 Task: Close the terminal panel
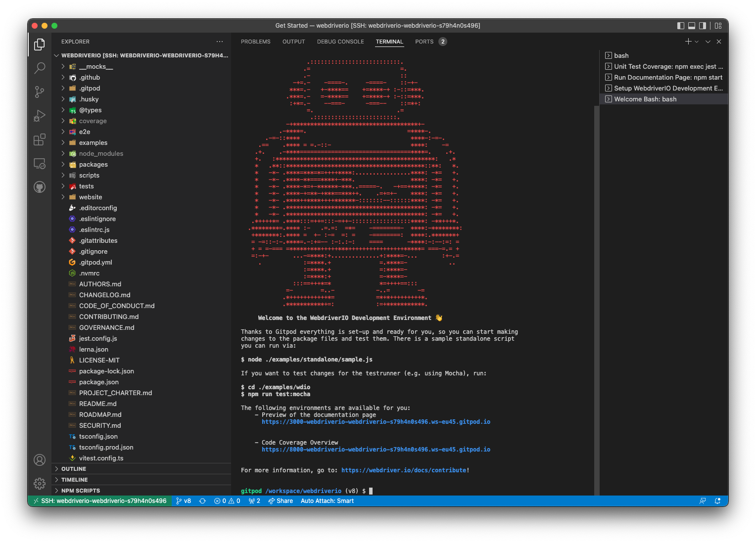(x=719, y=42)
